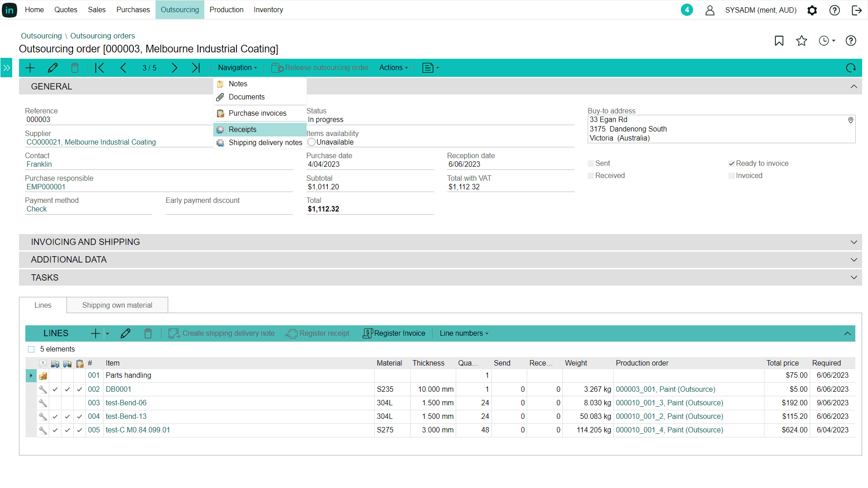Select Receipts from the Navigation menu

pos(242,130)
